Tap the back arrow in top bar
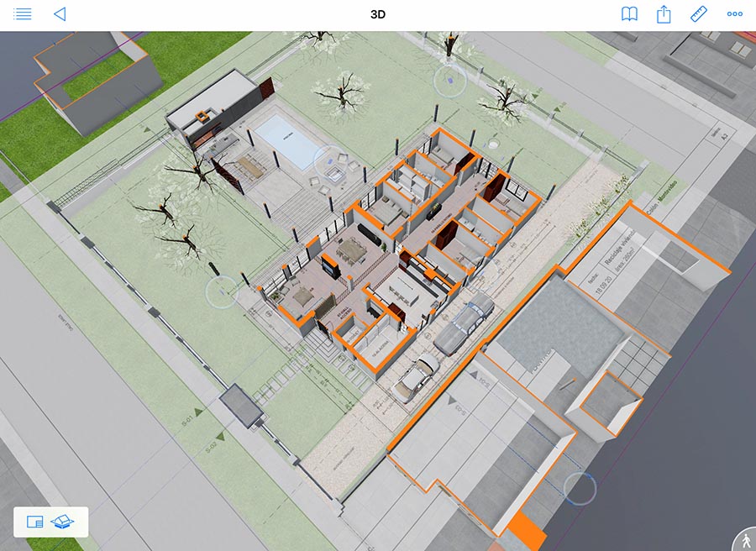Viewport: 756px width, 551px height. point(59,14)
